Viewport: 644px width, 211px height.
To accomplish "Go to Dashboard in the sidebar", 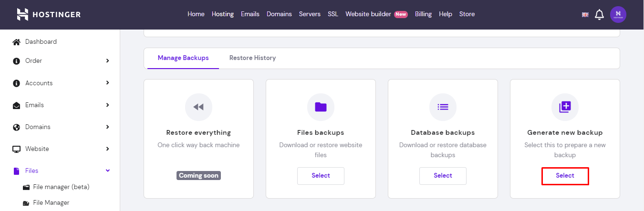I will [41, 42].
